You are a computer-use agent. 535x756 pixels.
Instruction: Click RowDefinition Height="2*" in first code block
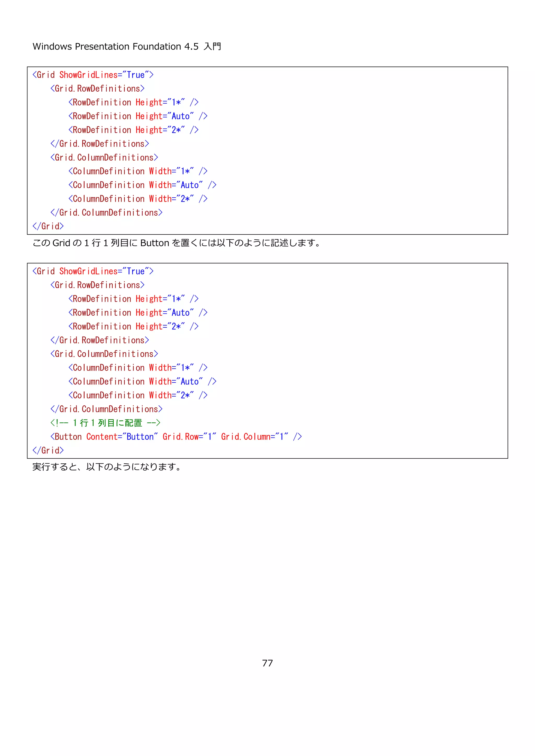[133, 130]
